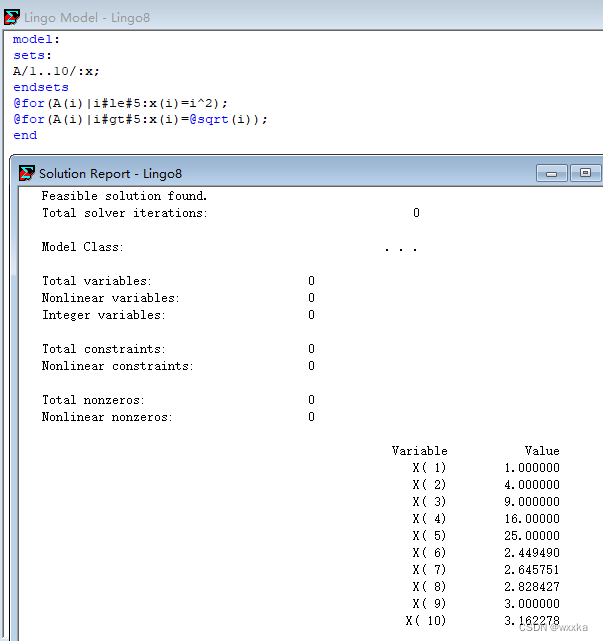Click the value 2.828427
Image resolution: width=603 pixels, height=641 pixels.
[532, 587]
